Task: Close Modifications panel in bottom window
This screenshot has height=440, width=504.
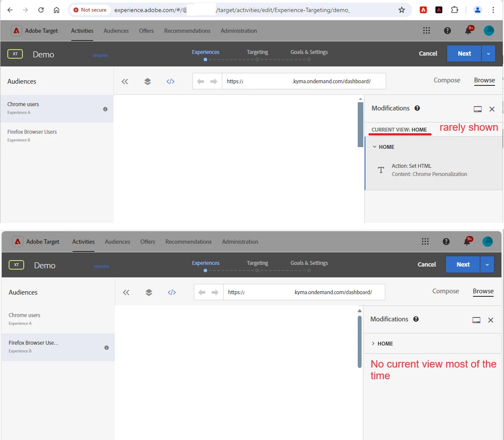Action: (x=491, y=320)
